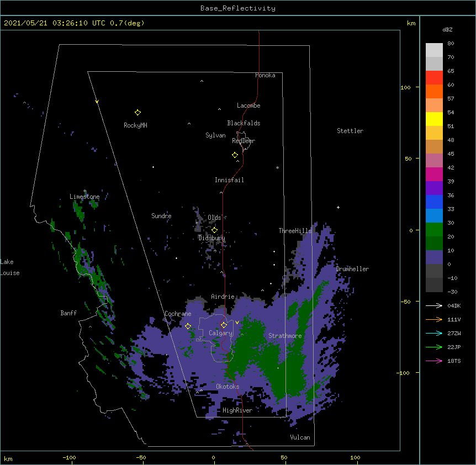476x465 pixels.
Task: Click the Drumheller city label
Action: [x=352, y=269]
